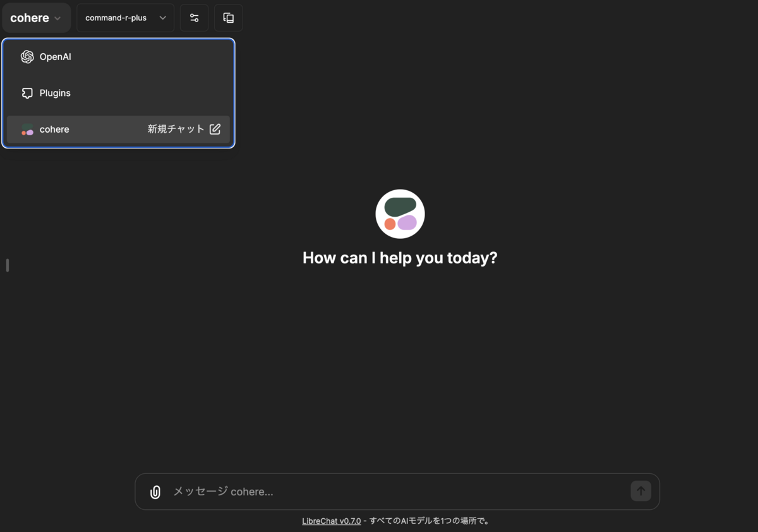The image size is (758, 532).
Task: Click the colorful cohere avatar icon in the menu
Action: pyautogui.click(x=27, y=129)
